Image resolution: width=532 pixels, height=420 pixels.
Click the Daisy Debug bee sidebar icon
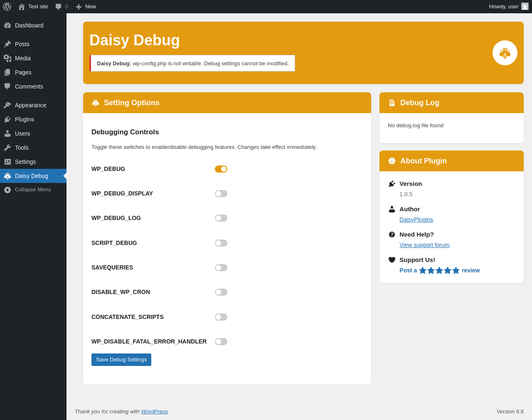7,176
